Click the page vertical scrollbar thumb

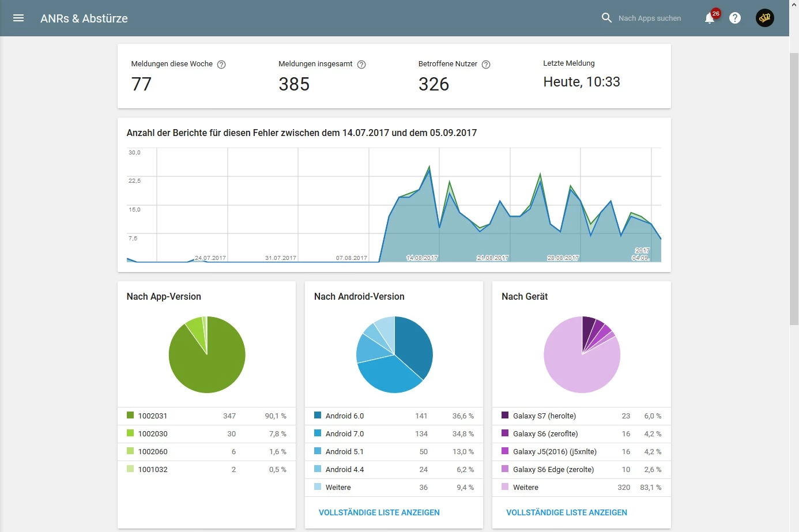794,188
